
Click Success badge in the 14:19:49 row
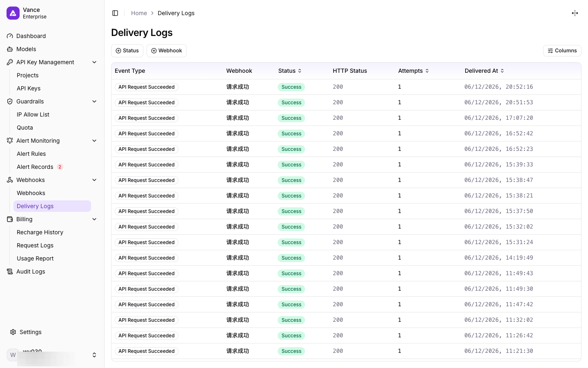[292, 258]
